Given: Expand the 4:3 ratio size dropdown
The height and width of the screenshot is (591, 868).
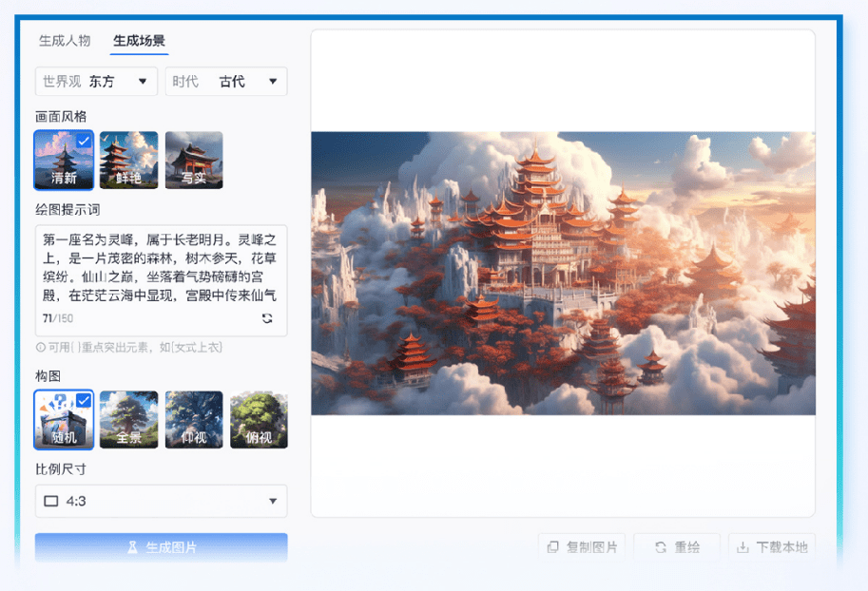Looking at the screenshot, I should click(x=161, y=501).
